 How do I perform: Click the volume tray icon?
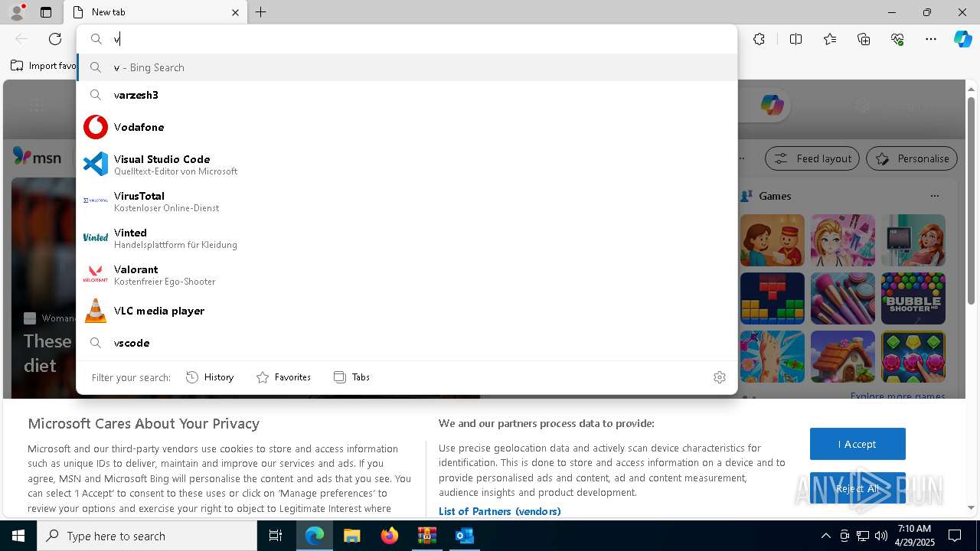point(881,536)
